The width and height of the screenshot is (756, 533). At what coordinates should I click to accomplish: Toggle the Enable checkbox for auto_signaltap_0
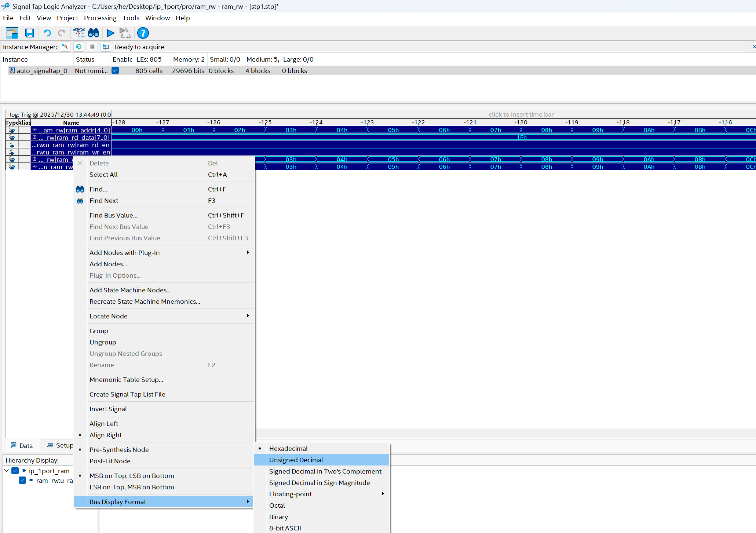[115, 70]
